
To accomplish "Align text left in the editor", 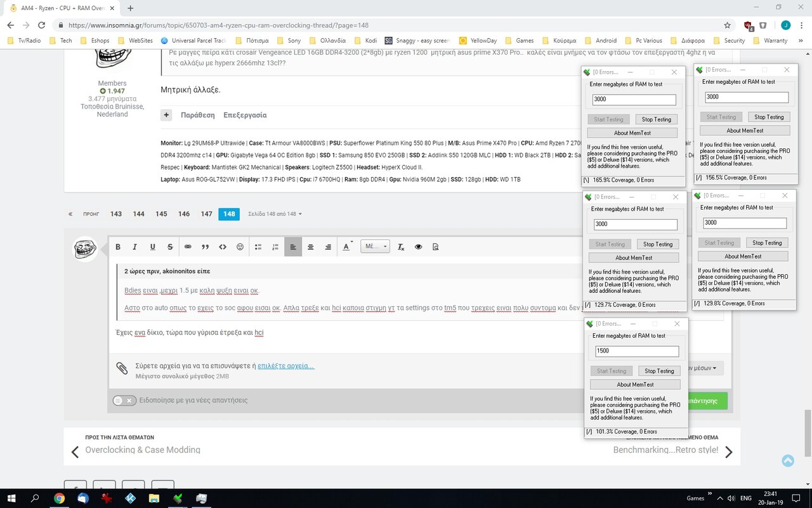I will pyautogui.click(x=293, y=247).
